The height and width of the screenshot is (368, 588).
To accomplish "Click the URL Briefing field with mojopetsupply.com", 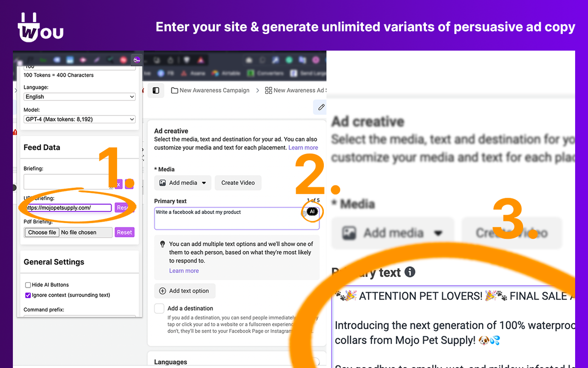I will [68, 207].
